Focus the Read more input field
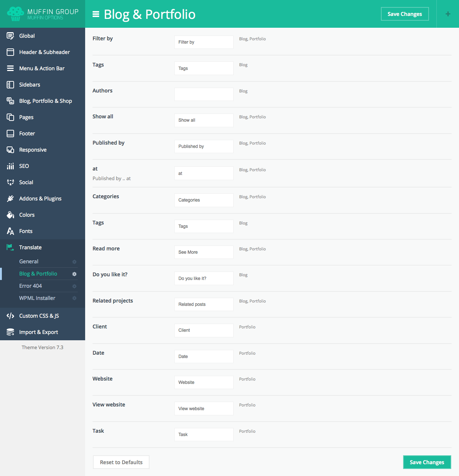Screen dimensions: 459x476 [204, 252]
